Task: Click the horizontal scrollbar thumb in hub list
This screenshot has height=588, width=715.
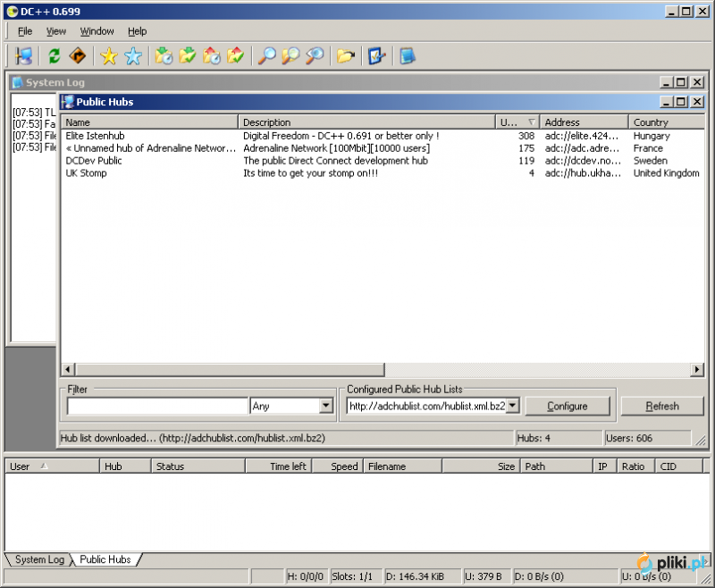Action: (230, 369)
